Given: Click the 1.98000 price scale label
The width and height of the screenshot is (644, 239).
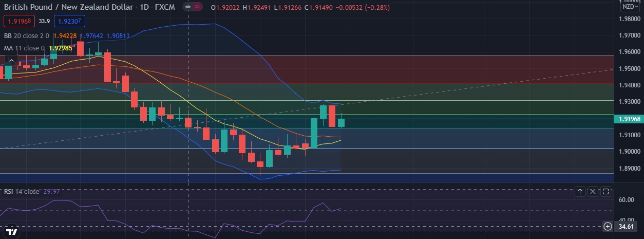Looking at the screenshot, I should point(630,19).
